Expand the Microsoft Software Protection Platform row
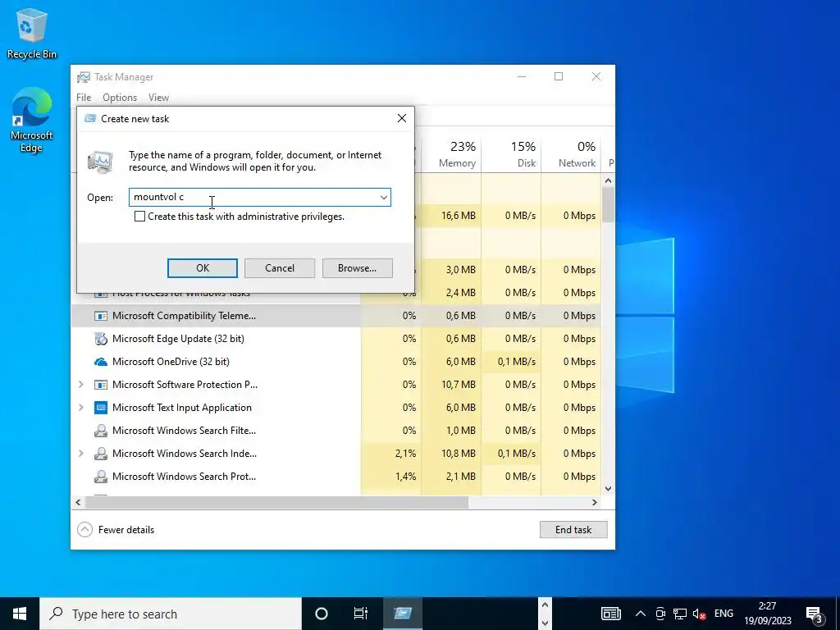Viewport: 840px width, 630px height. 81,385
